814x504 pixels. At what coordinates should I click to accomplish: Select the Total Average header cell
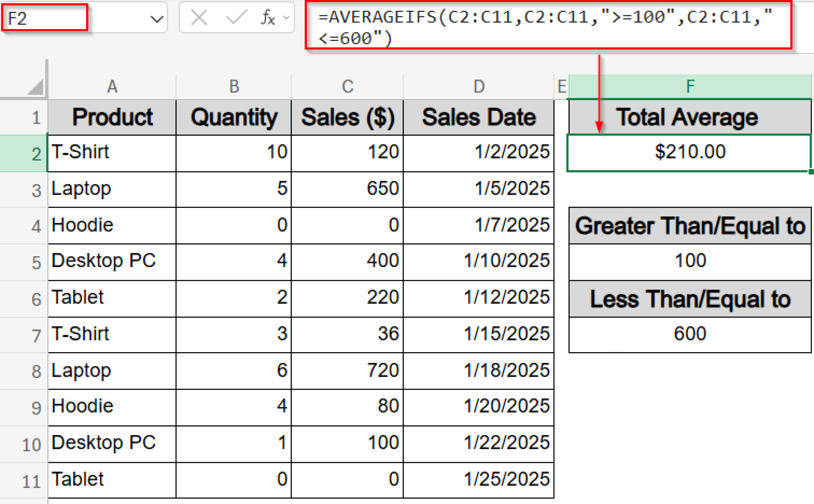tap(690, 116)
